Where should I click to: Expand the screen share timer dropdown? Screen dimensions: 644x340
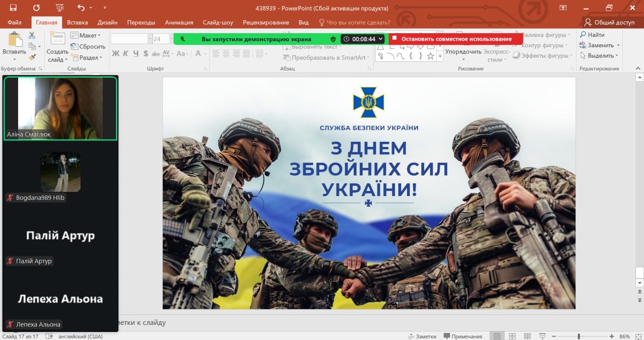[381, 39]
